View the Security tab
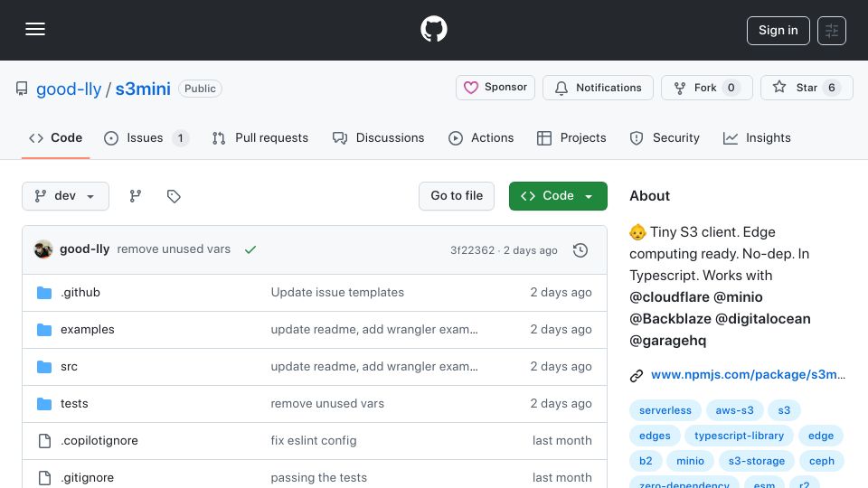The image size is (868, 488). (x=665, y=137)
